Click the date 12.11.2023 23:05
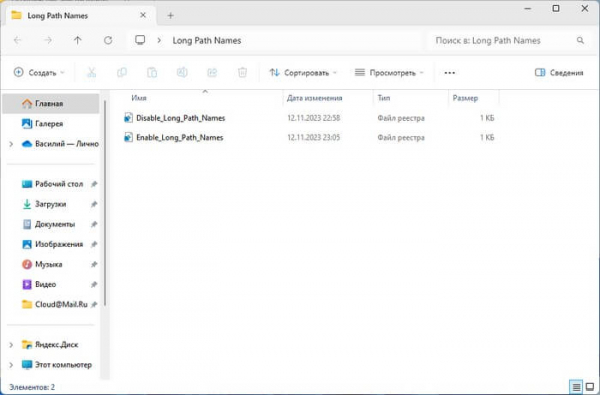Image resolution: width=600 pixels, height=395 pixels. [x=313, y=137]
